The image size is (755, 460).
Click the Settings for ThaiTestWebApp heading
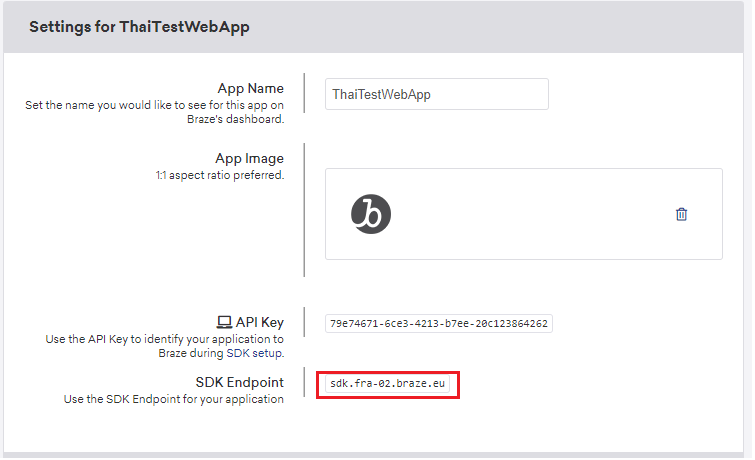coord(139,27)
